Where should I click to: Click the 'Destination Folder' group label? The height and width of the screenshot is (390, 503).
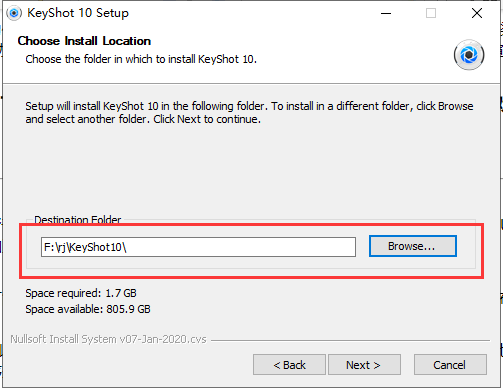[78, 220]
